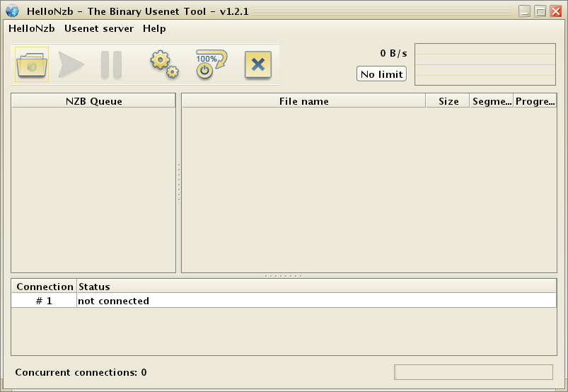Click the 0 B/s speed label

pyautogui.click(x=393, y=53)
